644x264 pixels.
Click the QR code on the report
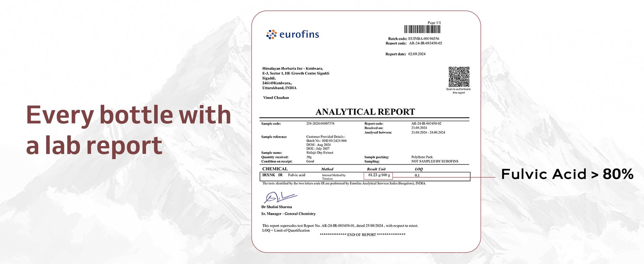click(459, 77)
